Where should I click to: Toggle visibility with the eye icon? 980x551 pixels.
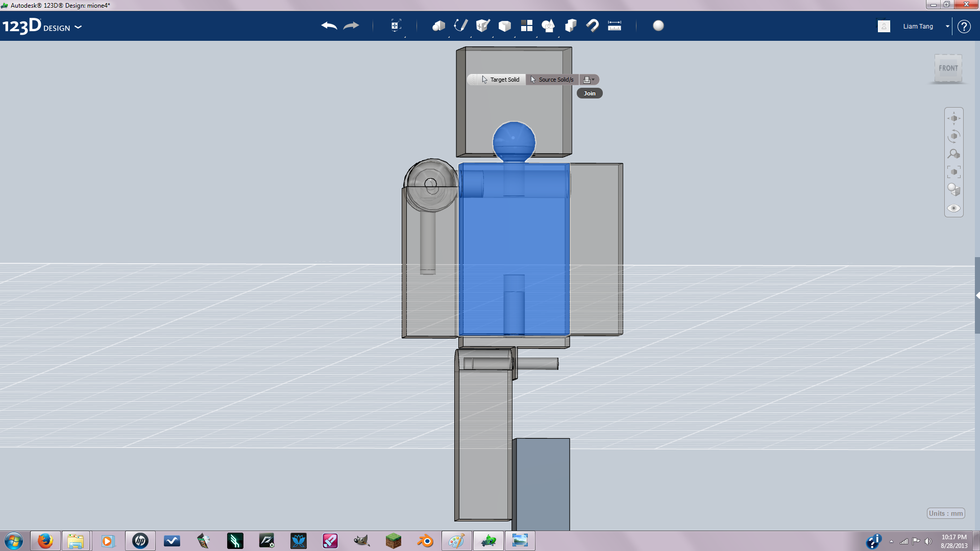pos(954,208)
